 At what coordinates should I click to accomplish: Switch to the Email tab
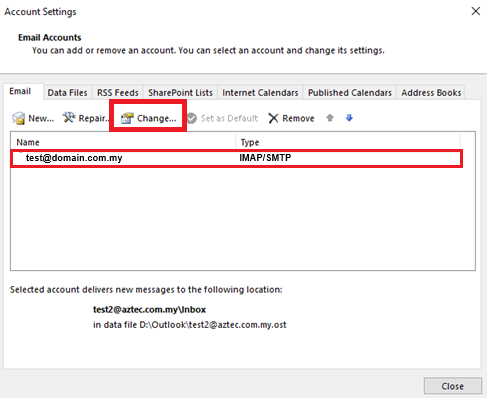[23, 91]
